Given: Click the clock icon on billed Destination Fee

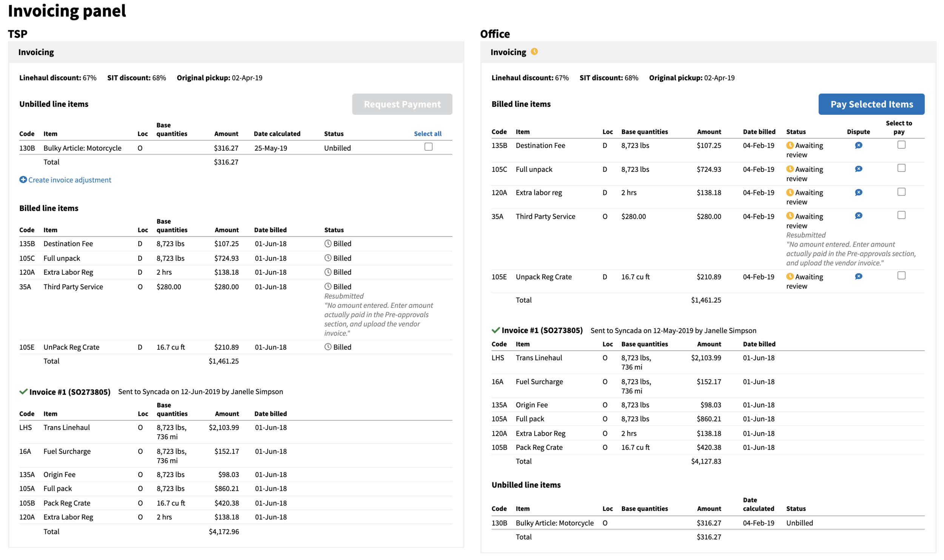Looking at the screenshot, I should pyautogui.click(x=328, y=243).
